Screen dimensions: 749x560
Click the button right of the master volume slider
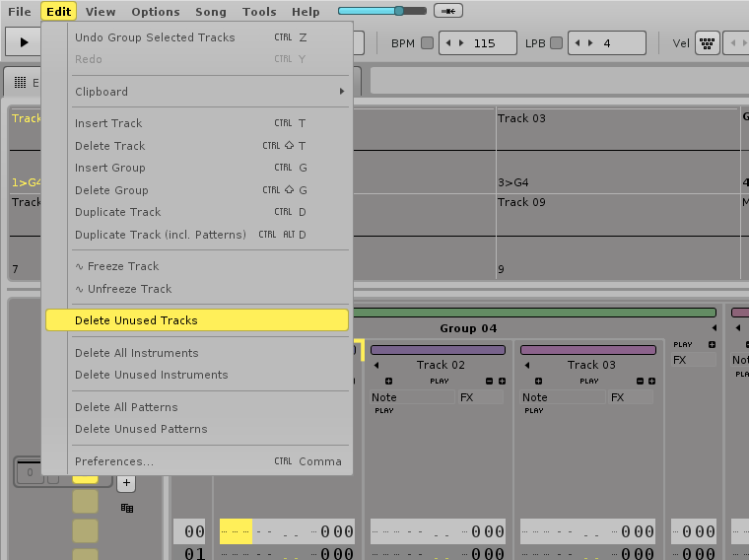[x=448, y=11]
